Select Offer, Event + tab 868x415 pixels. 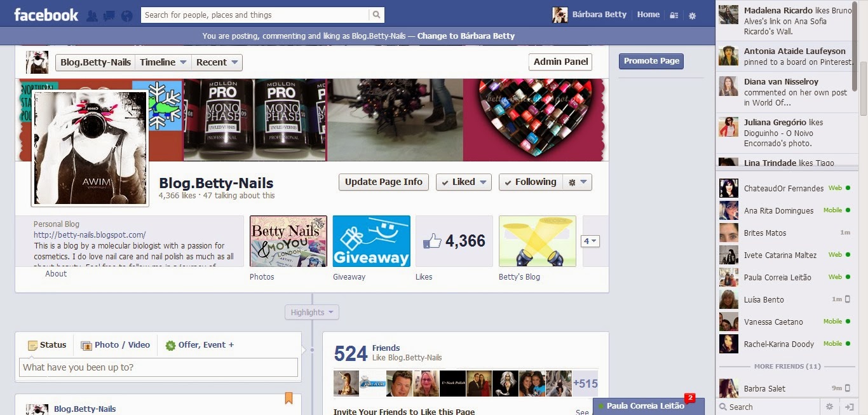click(200, 345)
